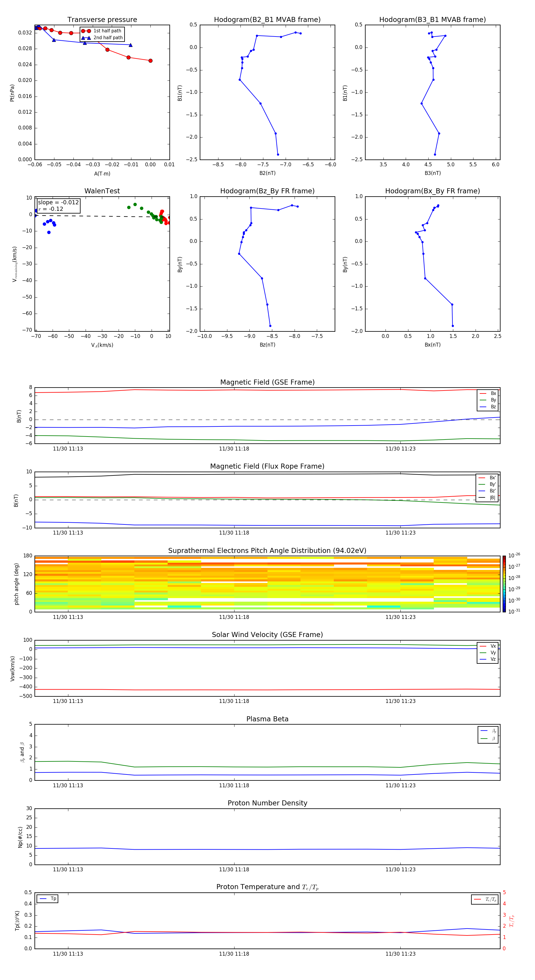Screen dimensions: 535x980
Task: Click the Hodogram(B2_B1 MVAB frame) title
Action: tap(267, 20)
